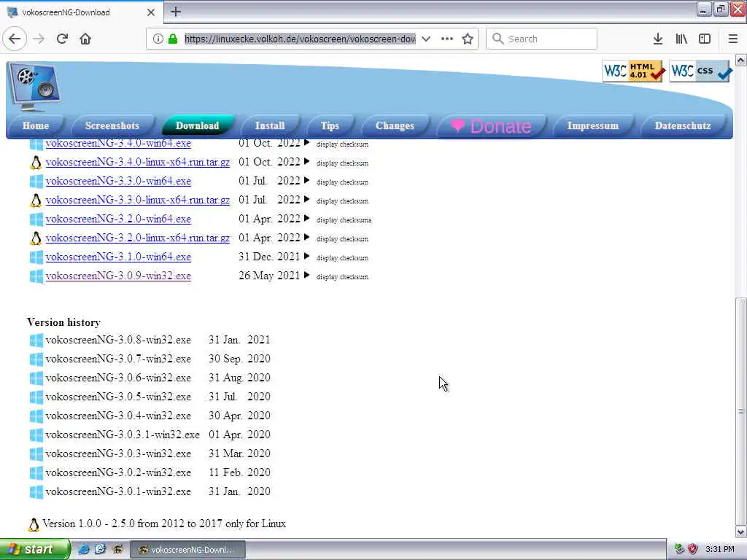Screen dimensions: 747x560
Task: Open the Datenschutz page
Action: tap(682, 125)
